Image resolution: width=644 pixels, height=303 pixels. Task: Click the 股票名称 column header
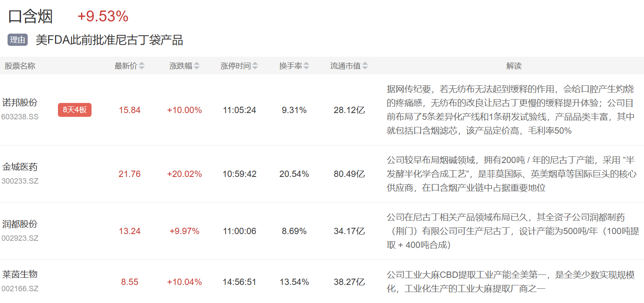click(x=20, y=66)
